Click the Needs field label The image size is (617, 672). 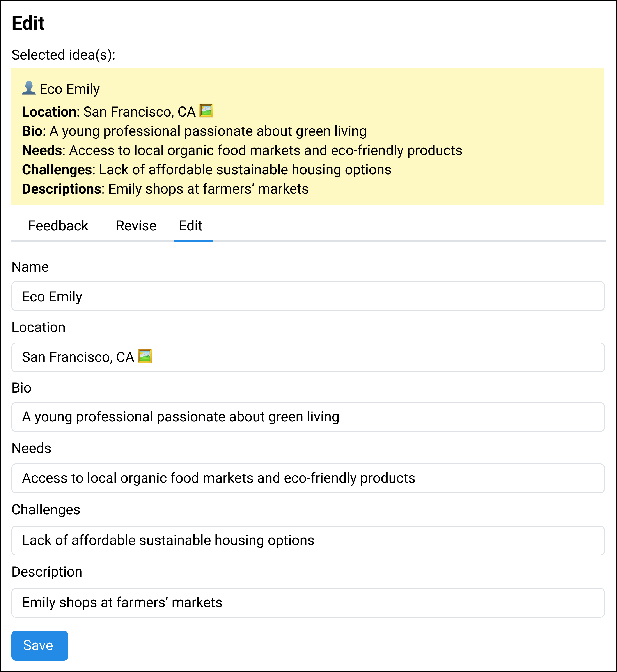[31, 448]
